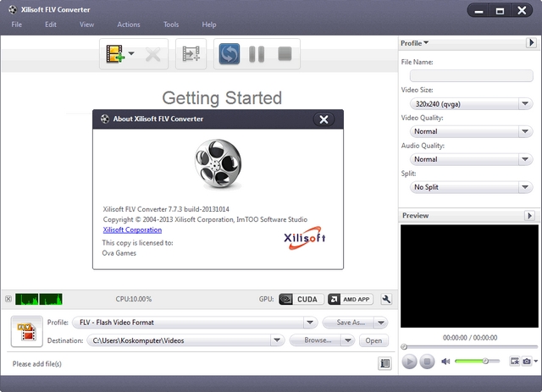
Task: Open the Audio Quality Normal dropdown
Action: pyautogui.click(x=472, y=159)
